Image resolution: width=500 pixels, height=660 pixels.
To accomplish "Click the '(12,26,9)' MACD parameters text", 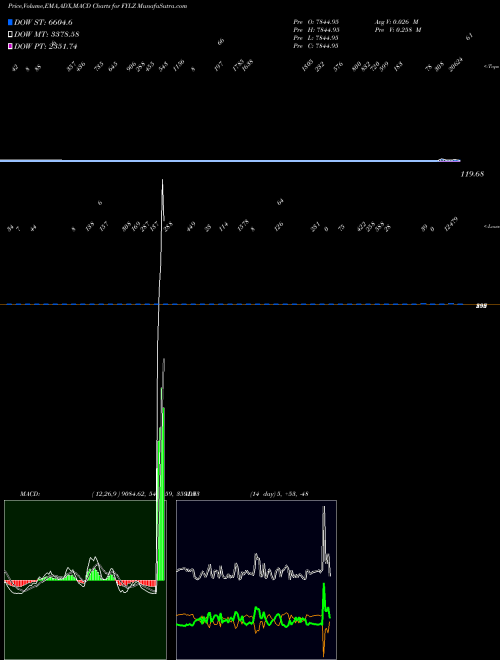I will tap(105, 494).
